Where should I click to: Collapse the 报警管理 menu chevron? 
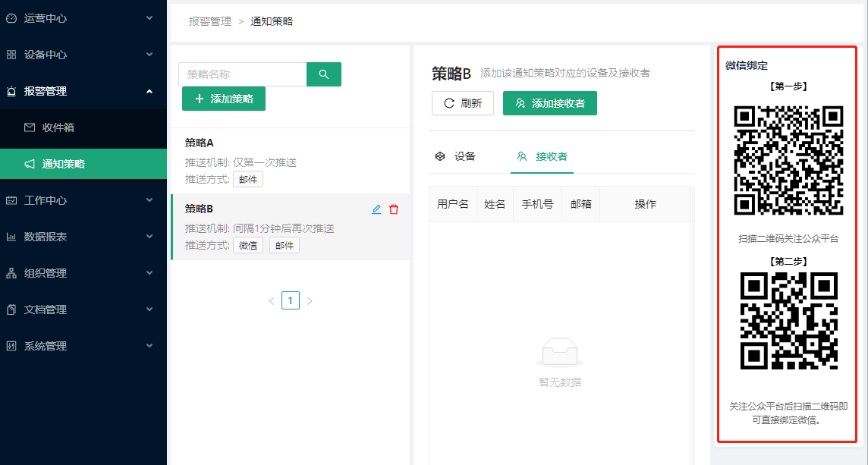tap(149, 91)
